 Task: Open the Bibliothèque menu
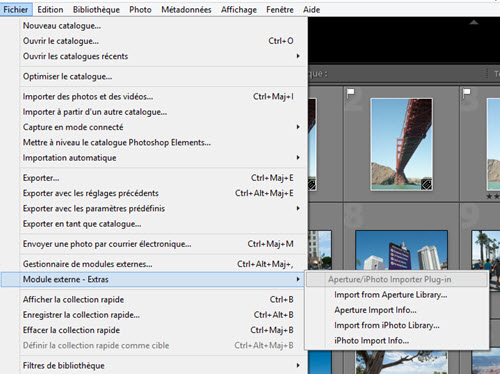(x=96, y=10)
